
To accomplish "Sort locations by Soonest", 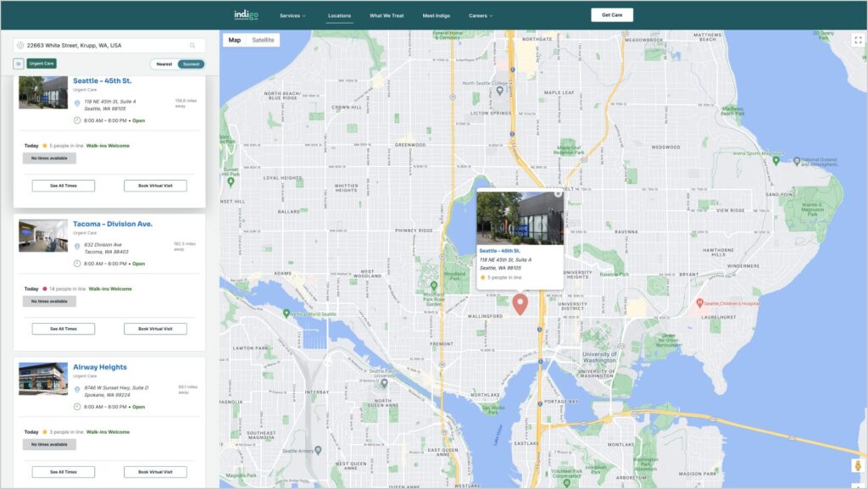I will coord(191,64).
